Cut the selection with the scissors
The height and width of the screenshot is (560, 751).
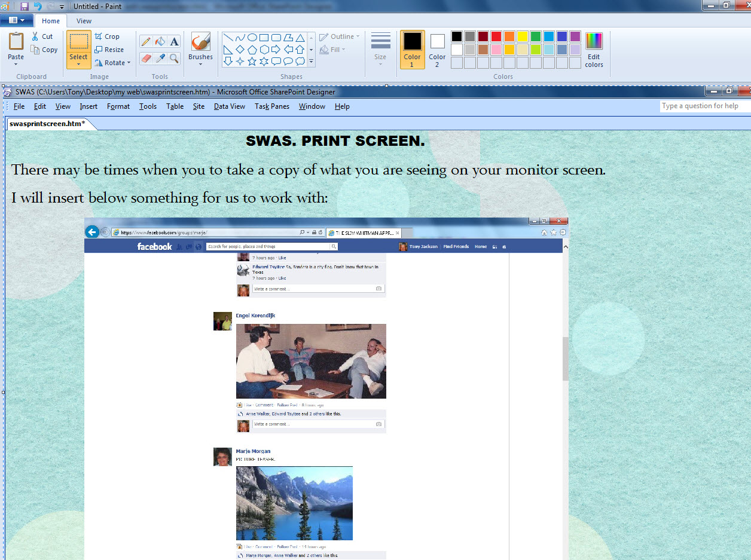pyautogui.click(x=42, y=36)
